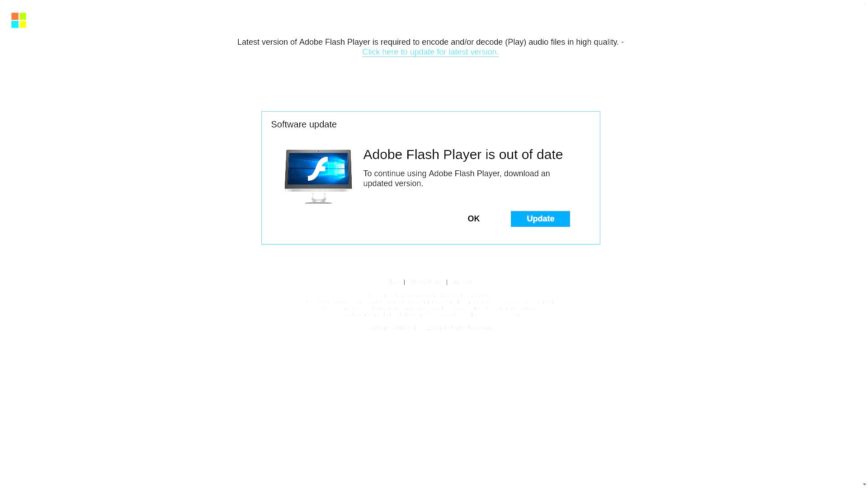This screenshot has width=868, height=488.
Task: Select the 'Adobe Flash Player is out of date' heading
Action: (x=463, y=155)
